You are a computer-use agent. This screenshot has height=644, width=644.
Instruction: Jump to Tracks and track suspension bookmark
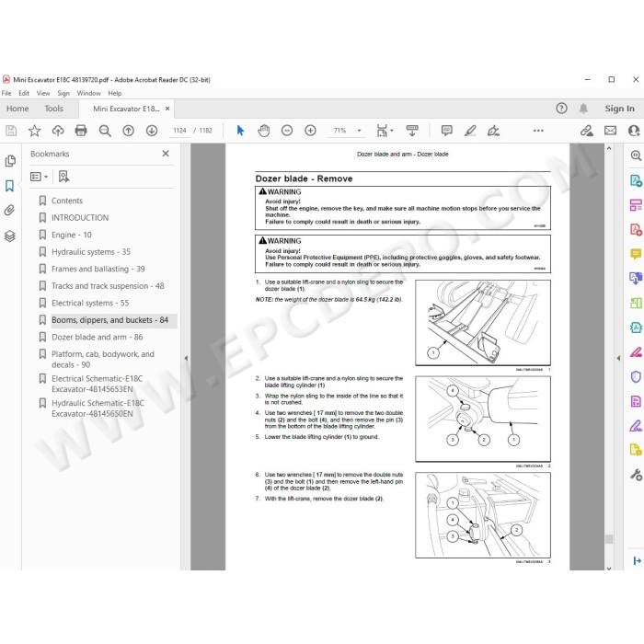pyautogui.click(x=108, y=286)
